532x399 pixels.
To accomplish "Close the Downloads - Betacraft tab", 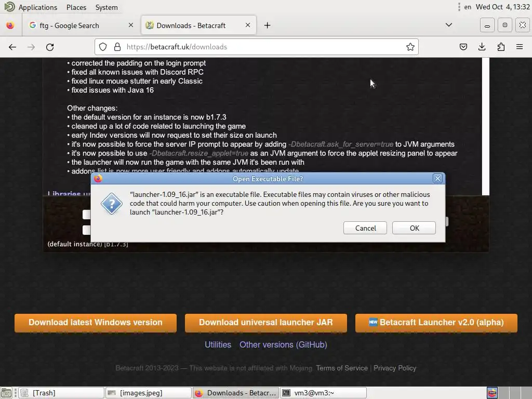I will click(248, 25).
